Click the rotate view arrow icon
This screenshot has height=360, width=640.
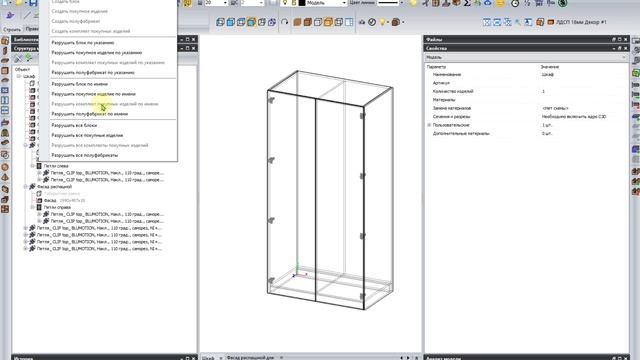(x=284, y=22)
